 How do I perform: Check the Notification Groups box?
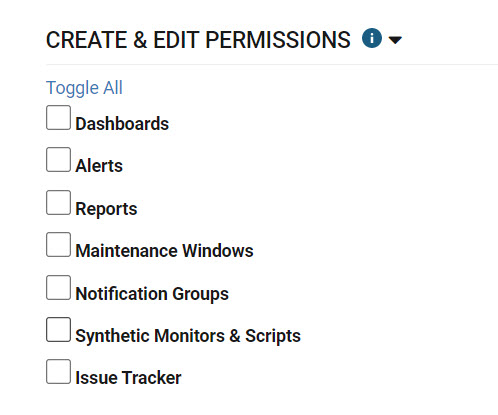(x=58, y=288)
